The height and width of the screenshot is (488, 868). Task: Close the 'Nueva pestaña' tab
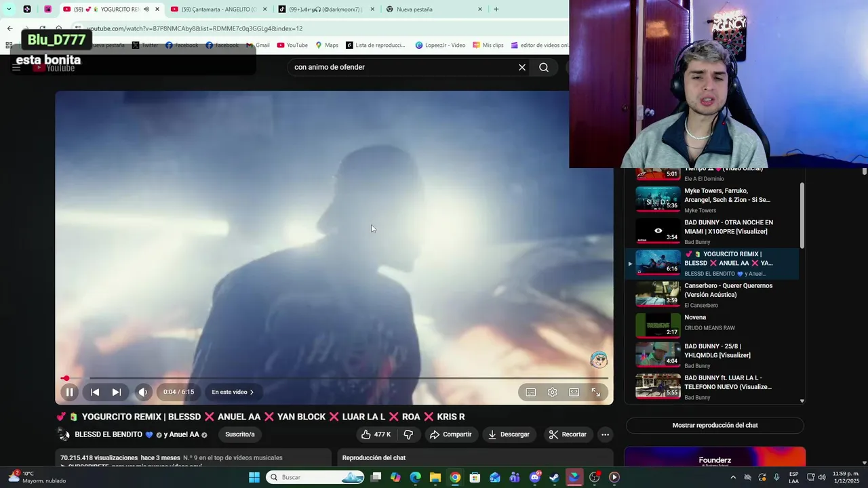click(x=480, y=9)
